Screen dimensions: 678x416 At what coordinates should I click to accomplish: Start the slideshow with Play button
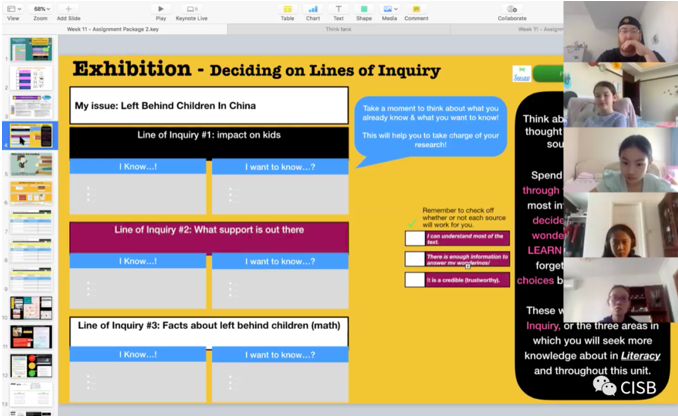coord(161,9)
